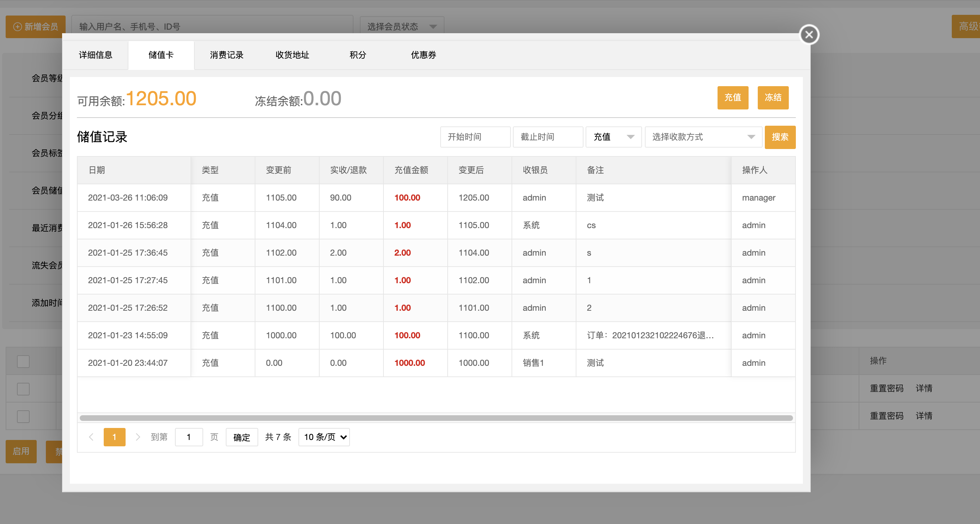Click second 重置密码 link in background
Image resolution: width=980 pixels, height=524 pixels.
[887, 416]
